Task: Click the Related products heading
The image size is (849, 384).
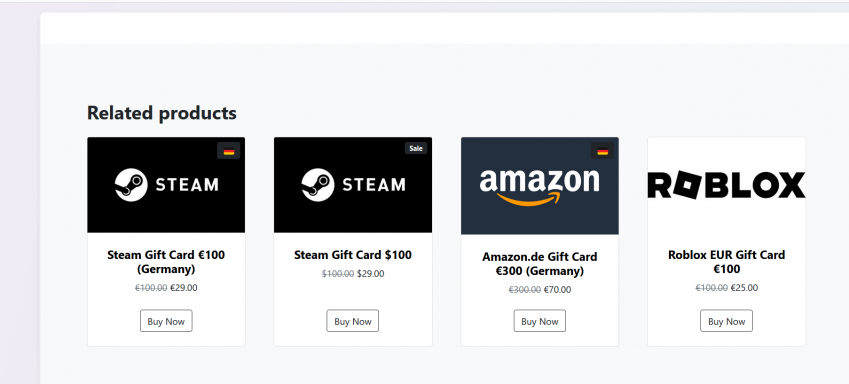Action: coord(162,113)
